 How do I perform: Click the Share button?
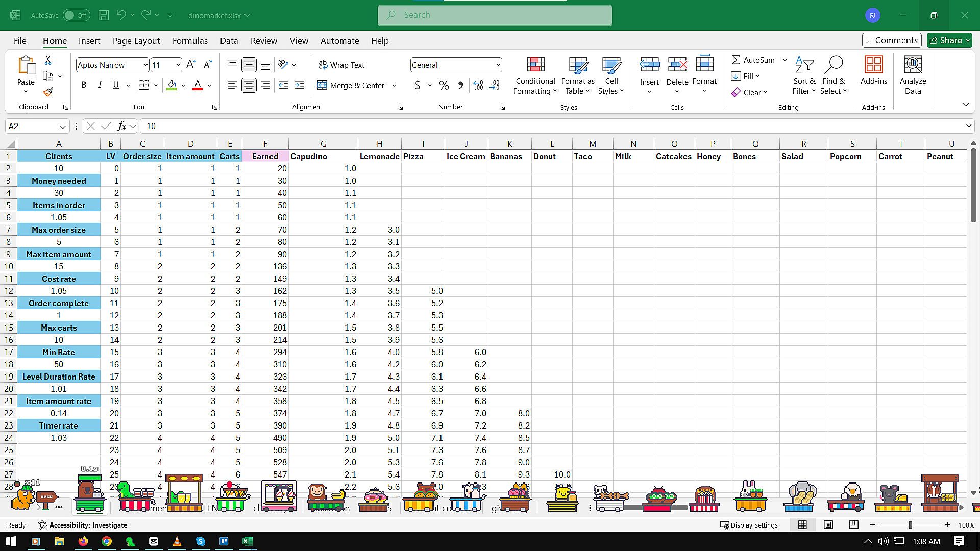(946, 40)
